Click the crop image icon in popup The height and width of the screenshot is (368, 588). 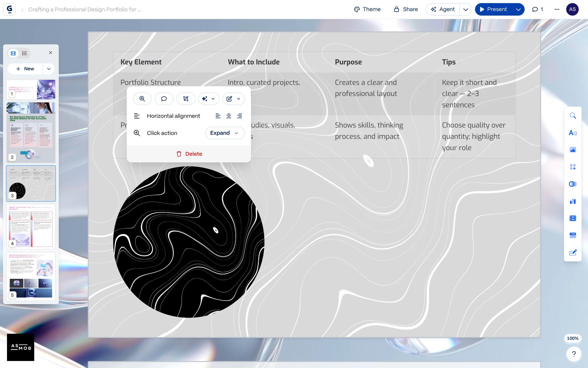tap(186, 99)
